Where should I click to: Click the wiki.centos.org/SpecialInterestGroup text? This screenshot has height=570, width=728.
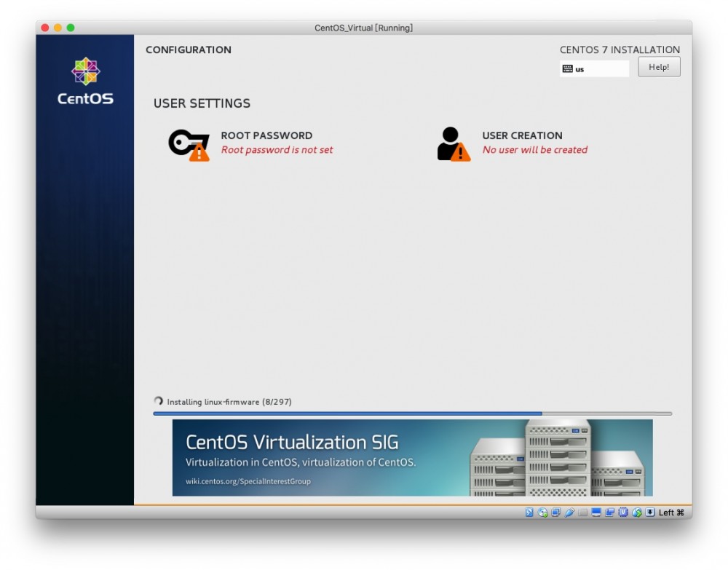coord(248,481)
